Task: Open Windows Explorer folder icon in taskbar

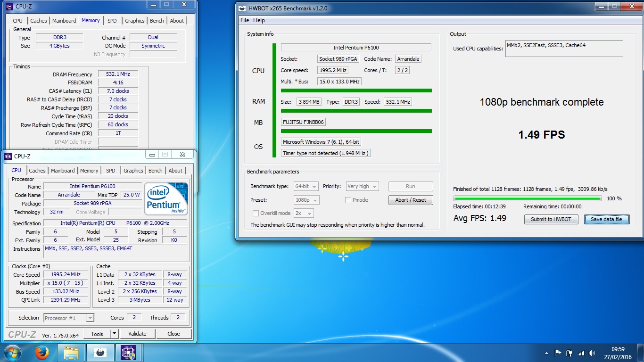Action: click(x=71, y=353)
